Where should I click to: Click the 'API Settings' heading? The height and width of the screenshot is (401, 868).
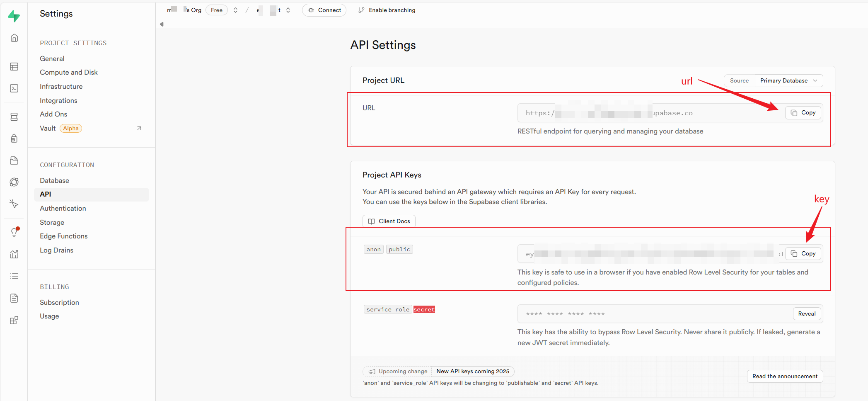click(383, 45)
